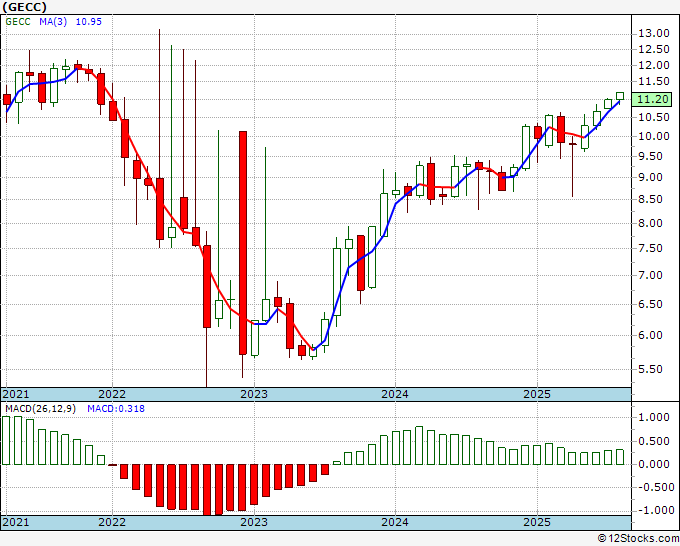Click 2022 on the price chart timeline

pyautogui.click(x=112, y=394)
